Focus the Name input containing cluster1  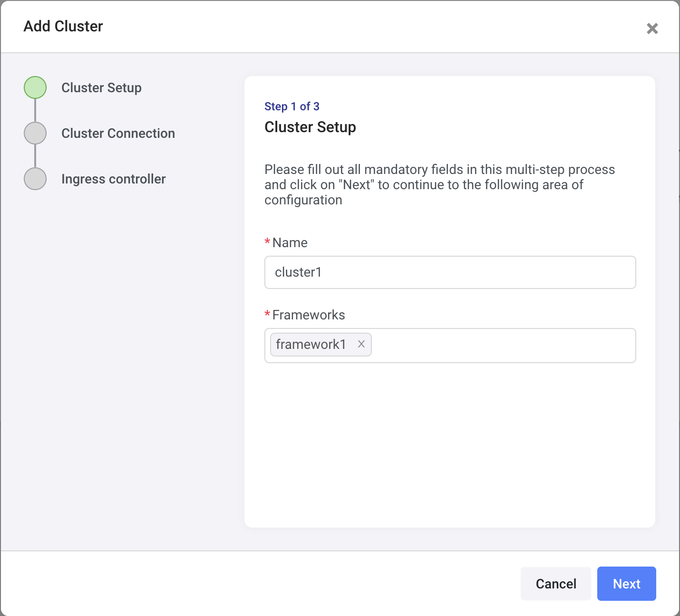[450, 272]
